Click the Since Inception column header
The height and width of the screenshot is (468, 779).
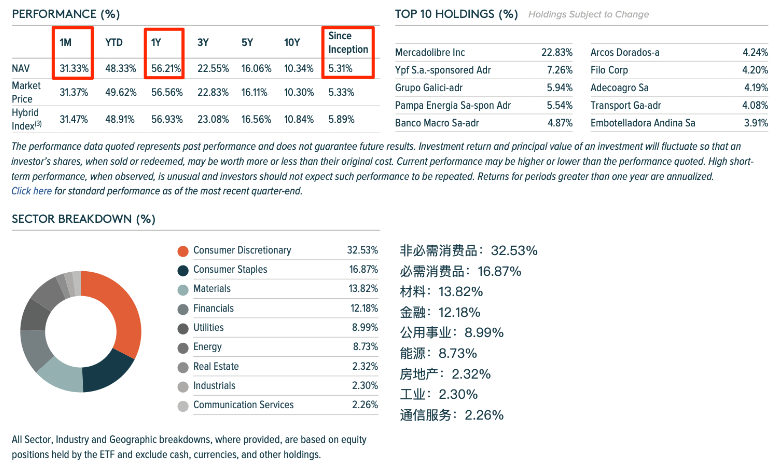tap(348, 43)
